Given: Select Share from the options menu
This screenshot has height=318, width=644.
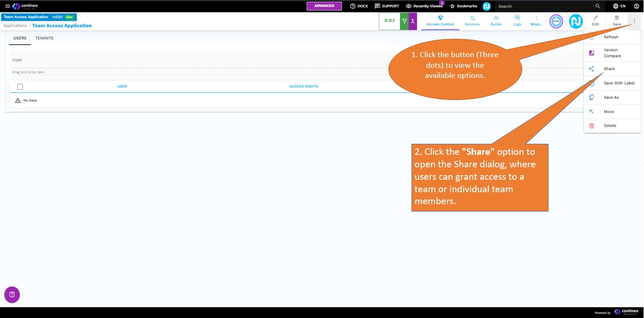Looking at the screenshot, I should click(609, 69).
